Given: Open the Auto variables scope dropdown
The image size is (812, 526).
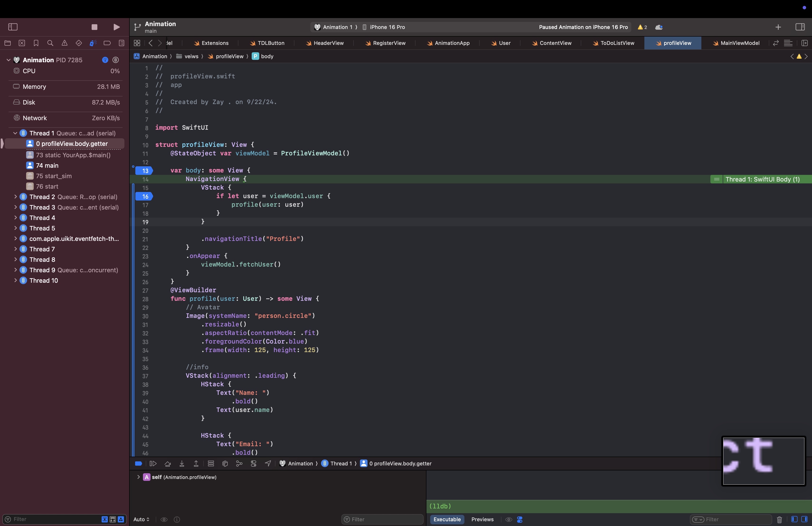Looking at the screenshot, I should (x=141, y=519).
